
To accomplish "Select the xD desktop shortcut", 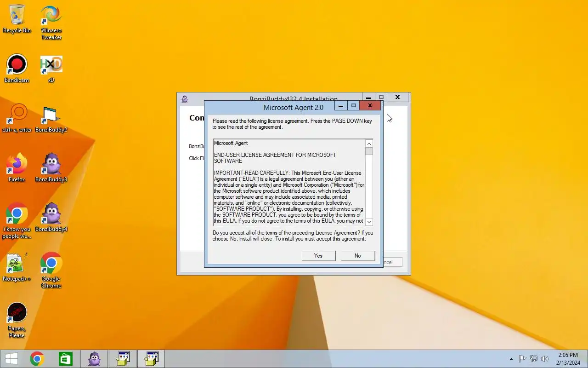I will click(51, 69).
